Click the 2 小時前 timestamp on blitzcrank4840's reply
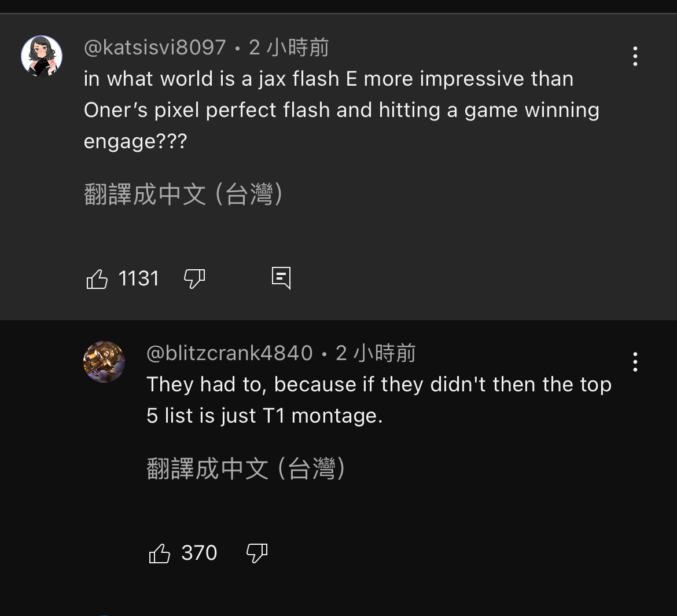This screenshot has width=677, height=616. tap(376, 353)
